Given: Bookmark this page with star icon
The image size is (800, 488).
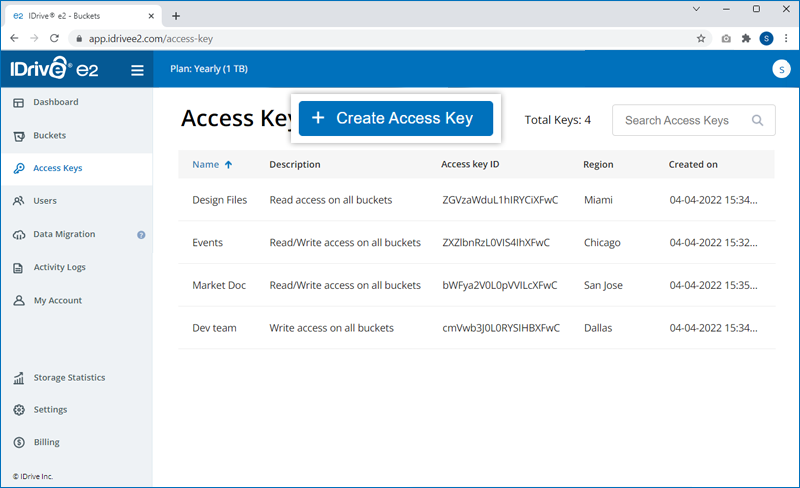Looking at the screenshot, I should tap(701, 39).
